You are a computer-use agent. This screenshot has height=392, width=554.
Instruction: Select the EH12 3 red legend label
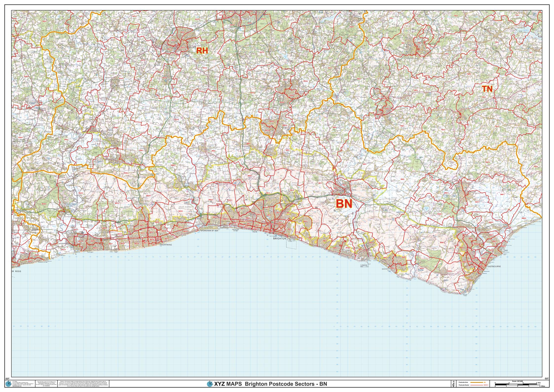click(486, 385)
